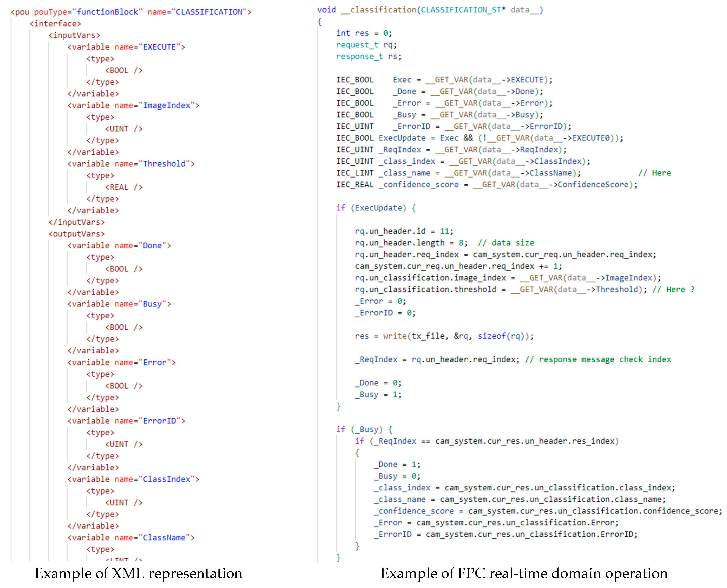Click the opening interface tag

click(x=55, y=23)
